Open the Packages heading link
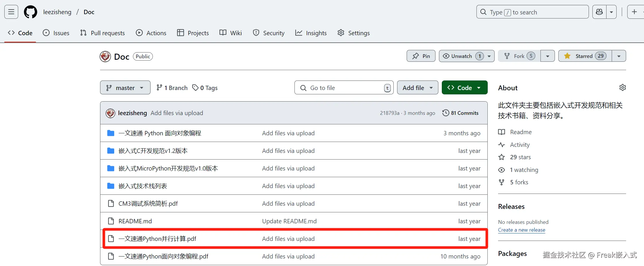This screenshot has height=266, width=644. [512, 254]
